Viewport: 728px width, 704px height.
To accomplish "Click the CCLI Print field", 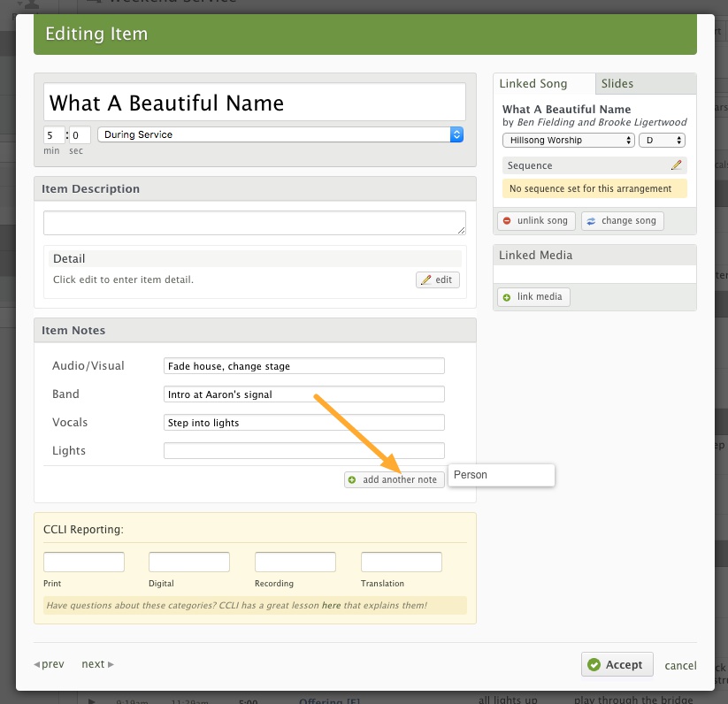I will [84, 562].
